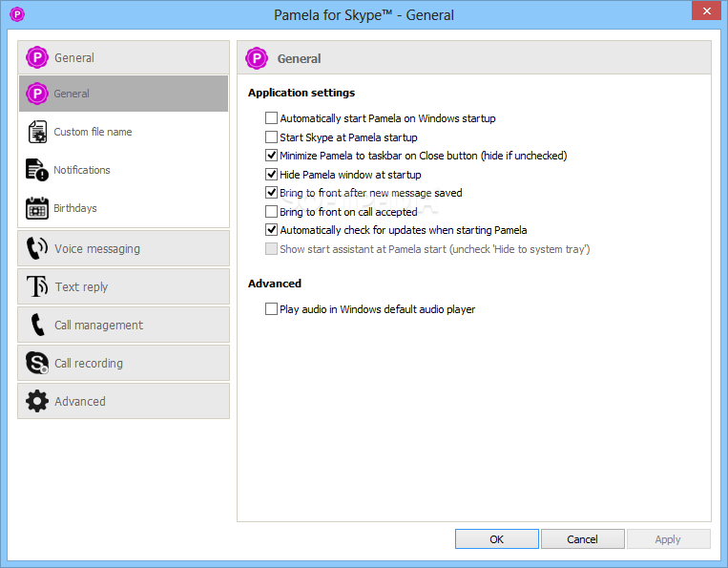Viewport: 728px width, 568px height.
Task: Uncheck Hide Pamela window at startup
Action: tap(271, 174)
